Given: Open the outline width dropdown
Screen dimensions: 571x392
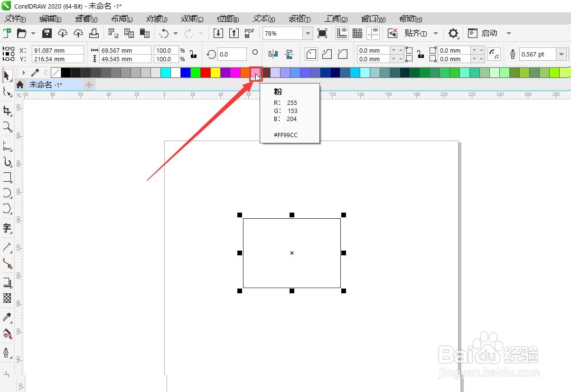Looking at the screenshot, I should [562, 54].
